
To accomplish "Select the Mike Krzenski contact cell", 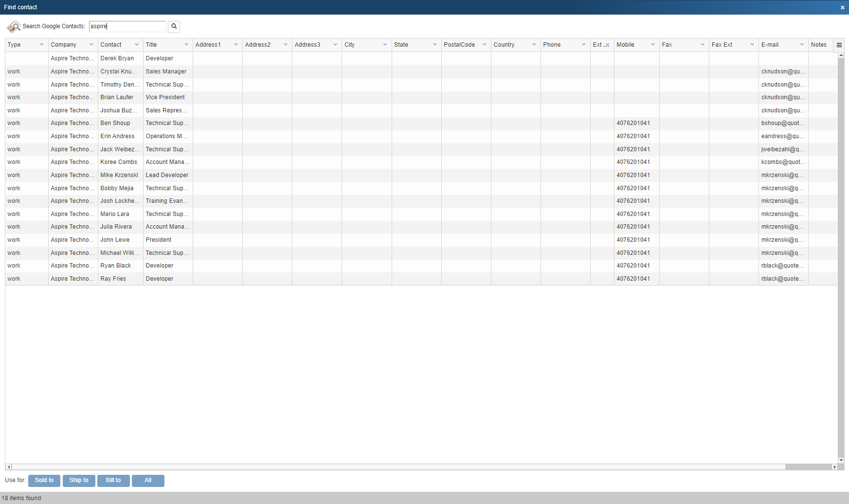I will (x=120, y=175).
